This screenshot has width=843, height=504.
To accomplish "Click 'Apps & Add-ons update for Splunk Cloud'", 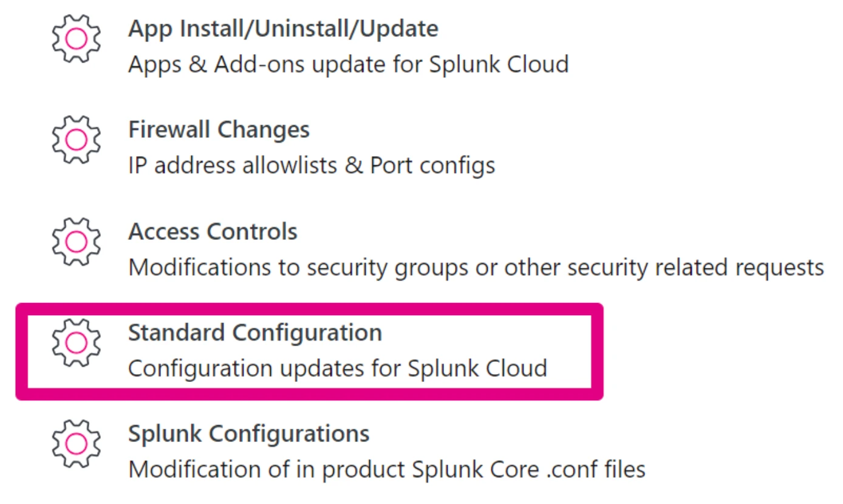I will click(348, 64).
